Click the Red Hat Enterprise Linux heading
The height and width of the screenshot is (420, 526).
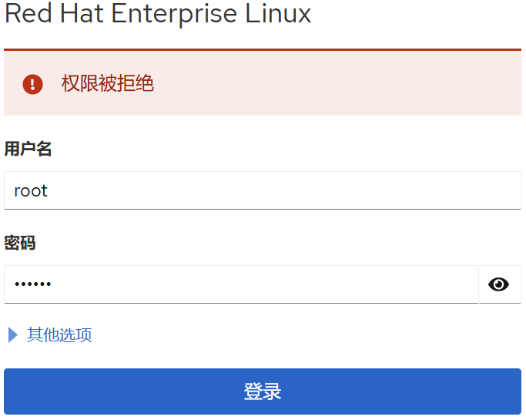coord(158,14)
